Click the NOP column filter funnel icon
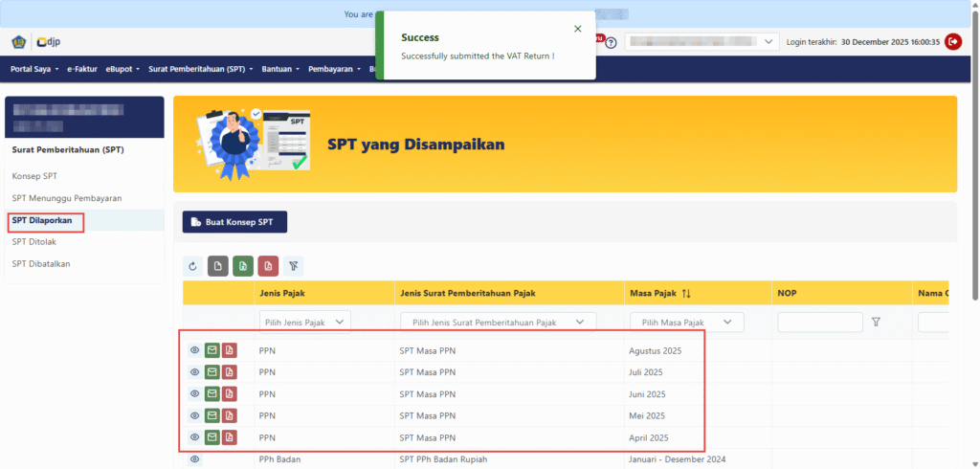This screenshot has width=980, height=469. click(x=875, y=323)
